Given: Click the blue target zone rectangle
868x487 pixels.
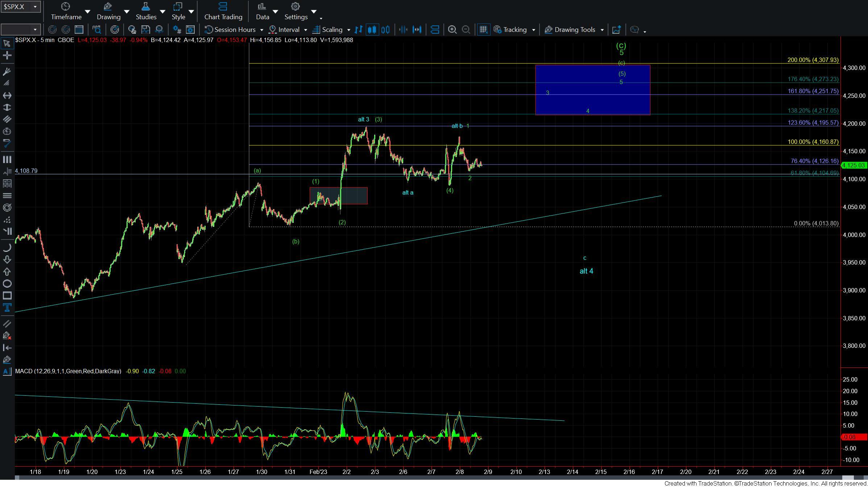Looking at the screenshot, I should pos(592,90).
